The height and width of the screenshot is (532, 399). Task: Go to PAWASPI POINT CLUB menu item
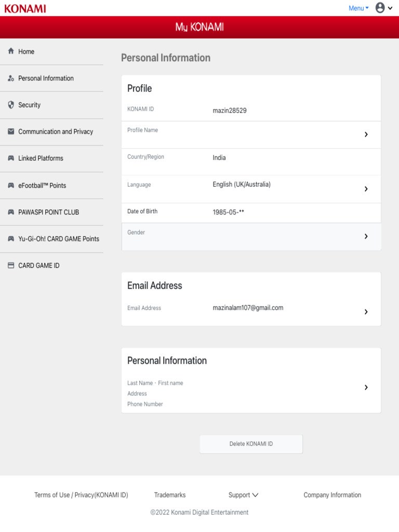[x=48, y=212]
